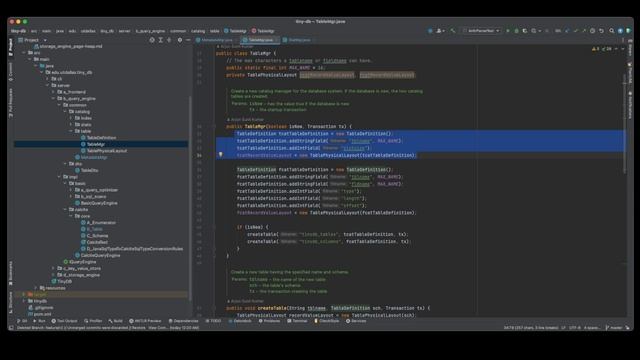Screen dimensions: 640x360
Task: Open the Structure side tool tab
Action: pyautogui.click(x=11, y=302)
